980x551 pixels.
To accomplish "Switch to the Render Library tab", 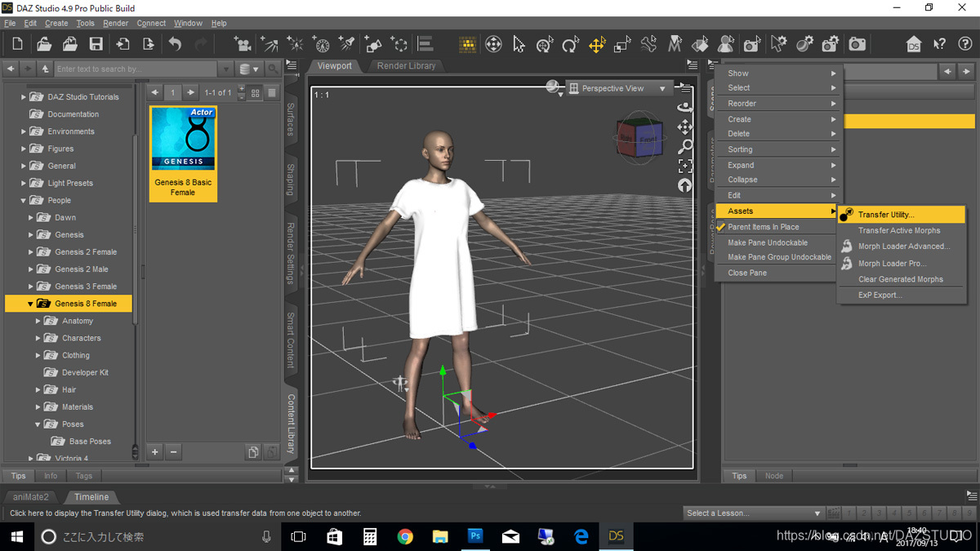I will tap(406, 66).
